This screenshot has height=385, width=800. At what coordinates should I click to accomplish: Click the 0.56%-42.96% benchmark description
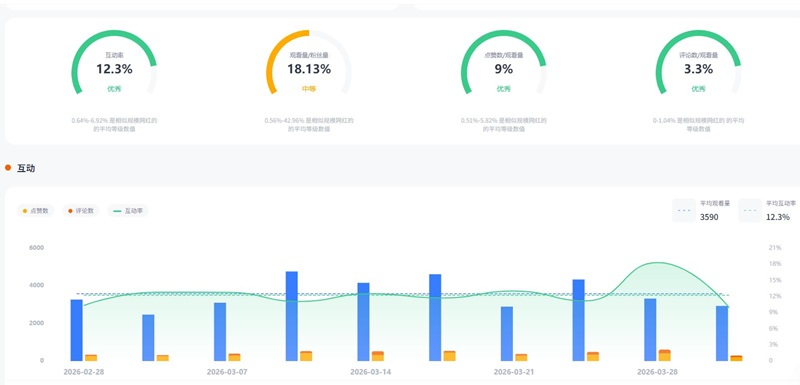[x=309, y=125]
